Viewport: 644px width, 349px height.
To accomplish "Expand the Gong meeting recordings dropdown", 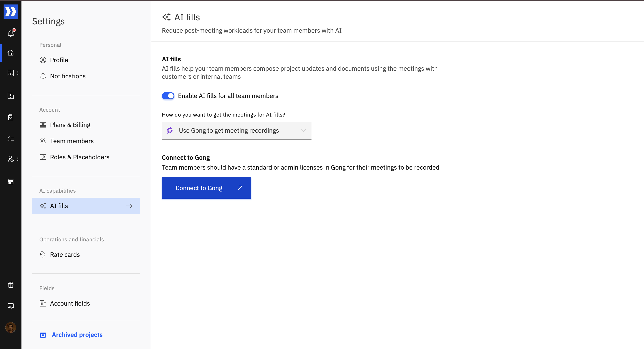I will point(229,131).
